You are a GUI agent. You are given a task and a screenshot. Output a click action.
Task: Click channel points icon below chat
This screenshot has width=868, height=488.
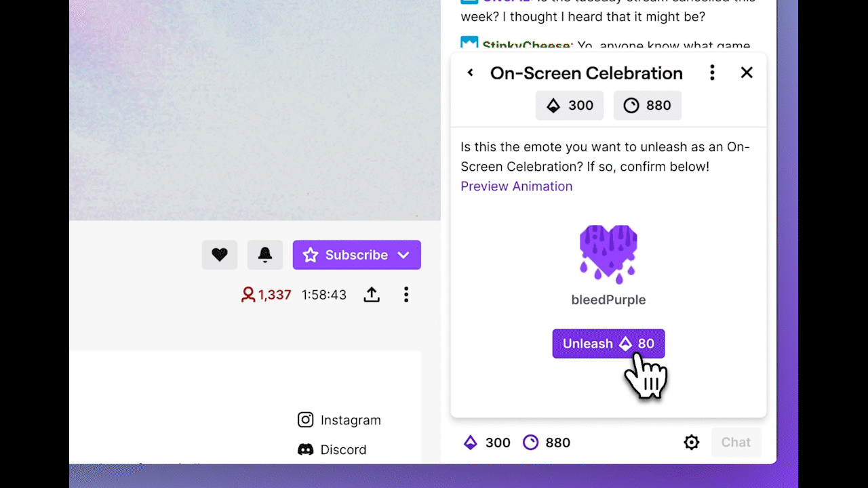click(530, 443)
